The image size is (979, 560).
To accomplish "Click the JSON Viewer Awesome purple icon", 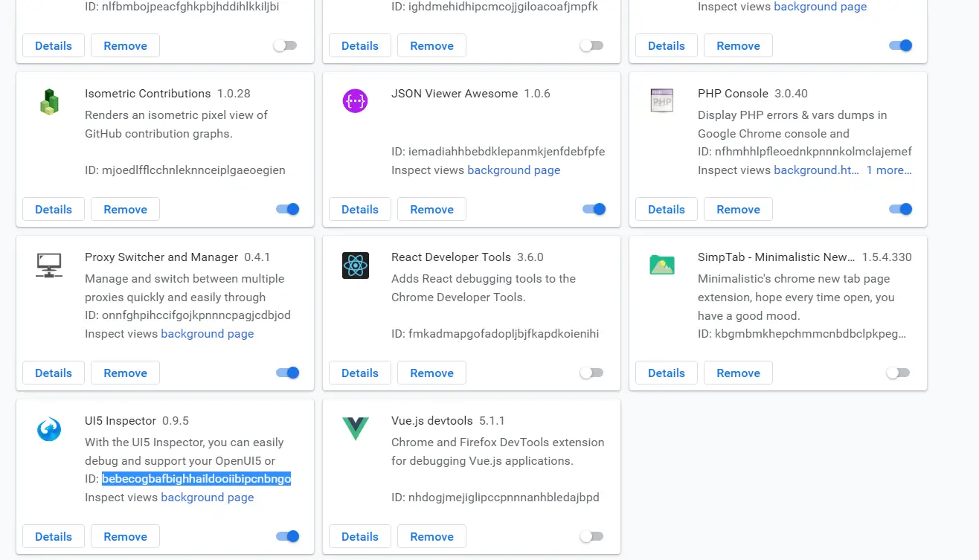I will click(x=356, y=101).
